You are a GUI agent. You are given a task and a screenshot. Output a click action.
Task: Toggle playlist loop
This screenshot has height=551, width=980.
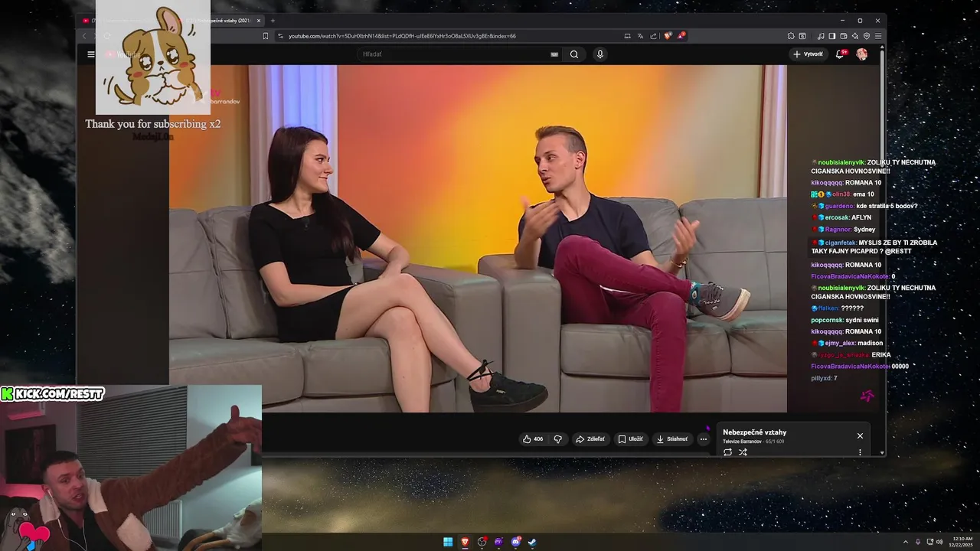click(727, 452)
